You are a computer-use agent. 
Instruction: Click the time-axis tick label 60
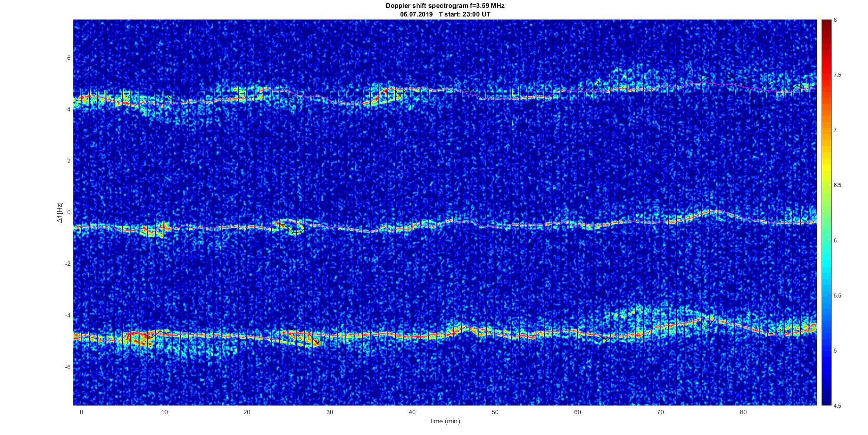pos(577,412)
